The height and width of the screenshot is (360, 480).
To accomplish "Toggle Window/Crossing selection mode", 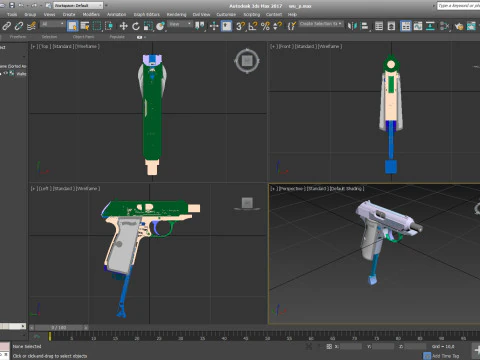I will [109, 26].
